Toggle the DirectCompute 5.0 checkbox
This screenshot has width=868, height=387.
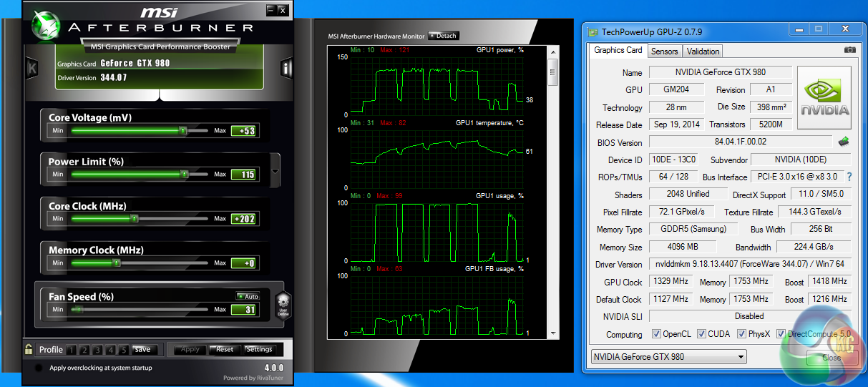[x=781, y=334]
